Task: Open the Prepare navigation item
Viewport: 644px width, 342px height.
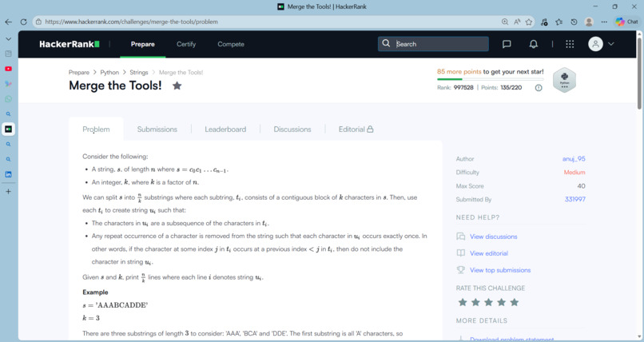Action: click(142, 44)
